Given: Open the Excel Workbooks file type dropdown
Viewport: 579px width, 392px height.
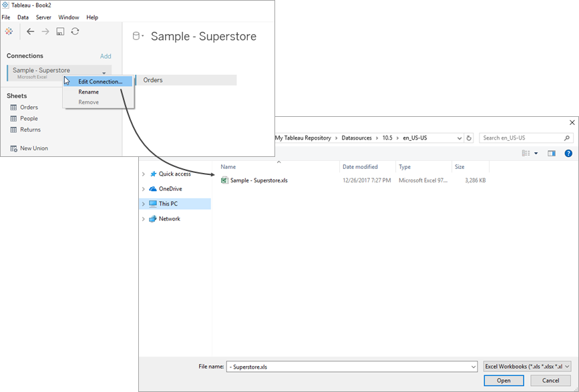Looking at the screenshot, I should [567, 367].
